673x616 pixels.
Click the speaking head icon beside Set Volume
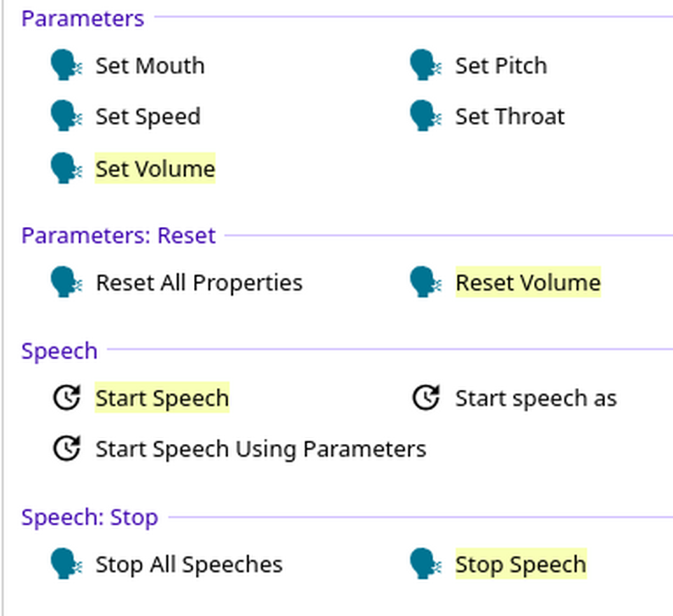tap(65, 168)
